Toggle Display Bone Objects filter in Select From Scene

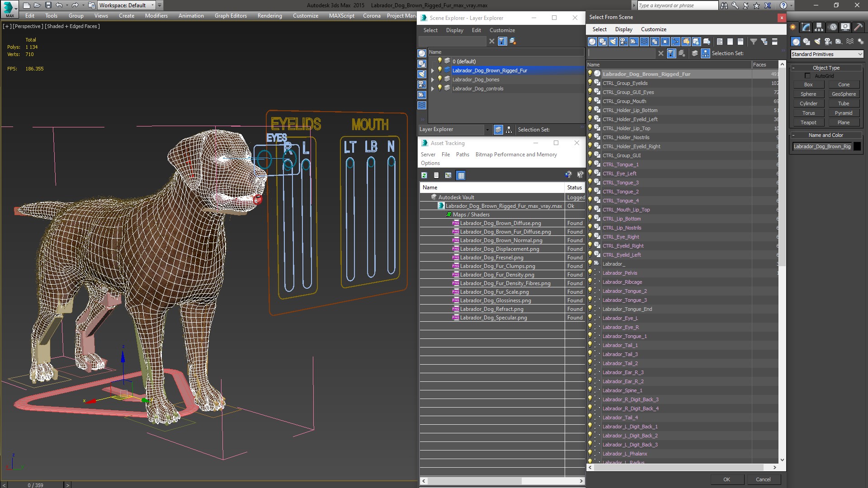tap(675, 42)
